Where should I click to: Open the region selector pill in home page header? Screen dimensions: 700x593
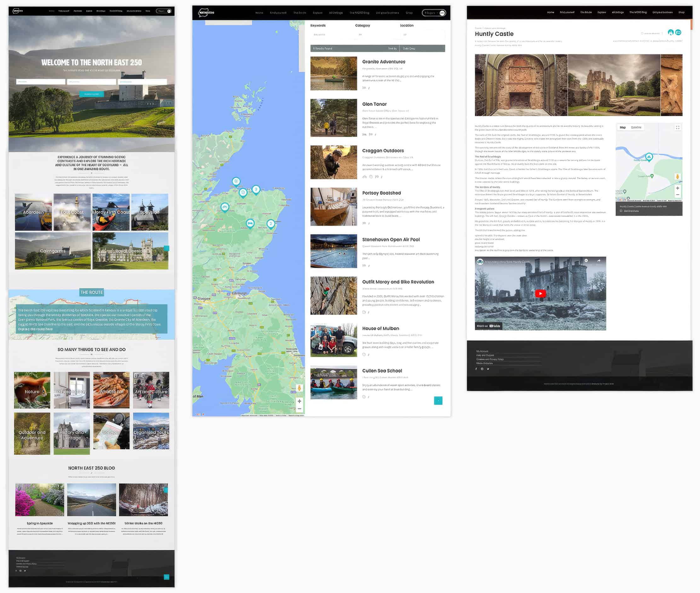click(164, 11)
